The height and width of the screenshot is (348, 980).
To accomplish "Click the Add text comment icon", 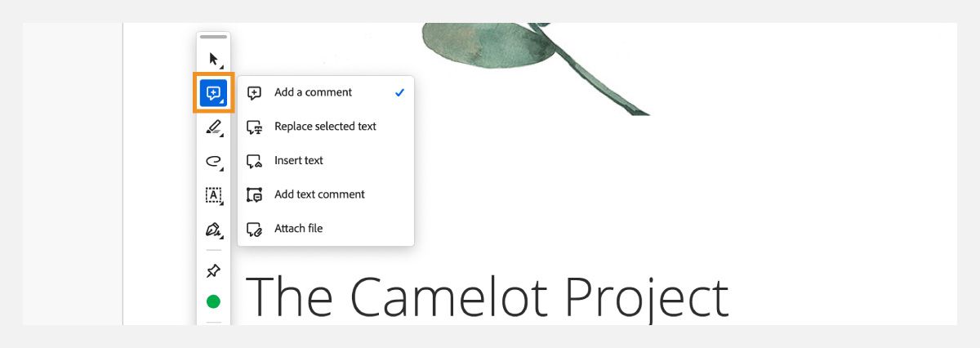I will pos(255,195).
